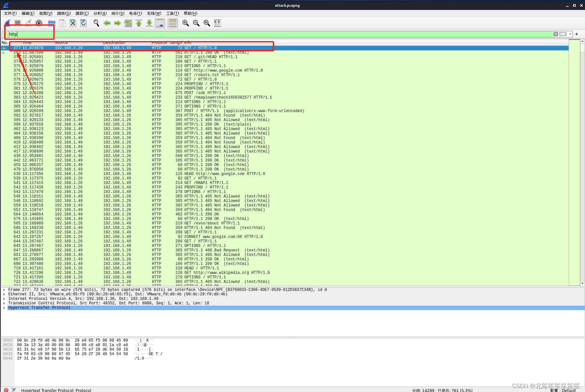Open a capture file folder icon

pos(52,23)
